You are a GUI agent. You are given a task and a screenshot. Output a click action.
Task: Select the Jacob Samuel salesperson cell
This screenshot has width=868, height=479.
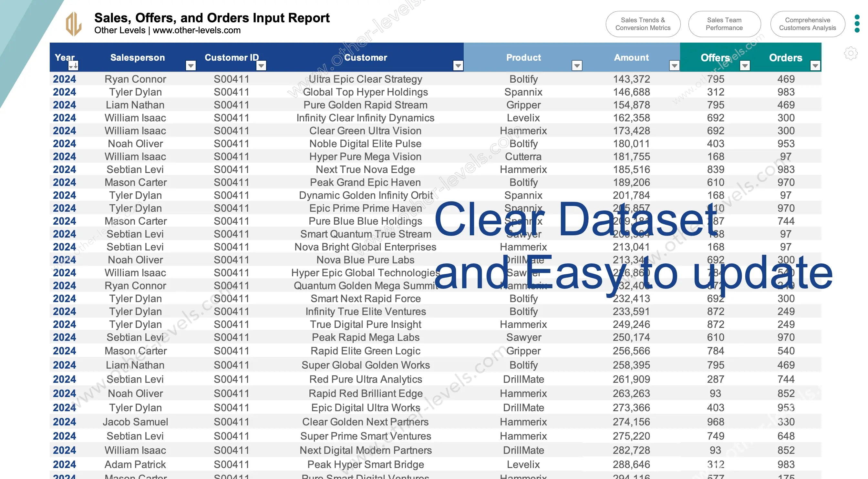135,422
